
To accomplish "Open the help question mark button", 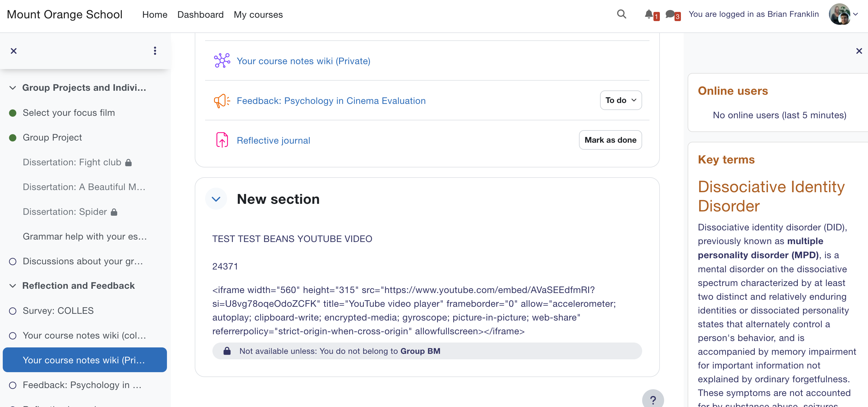I will (x=653, y=400).
